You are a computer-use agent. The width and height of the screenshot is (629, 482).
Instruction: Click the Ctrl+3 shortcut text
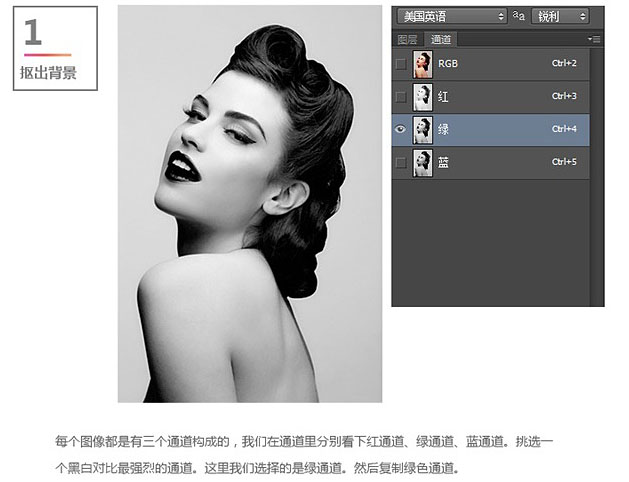pos(564,96)
